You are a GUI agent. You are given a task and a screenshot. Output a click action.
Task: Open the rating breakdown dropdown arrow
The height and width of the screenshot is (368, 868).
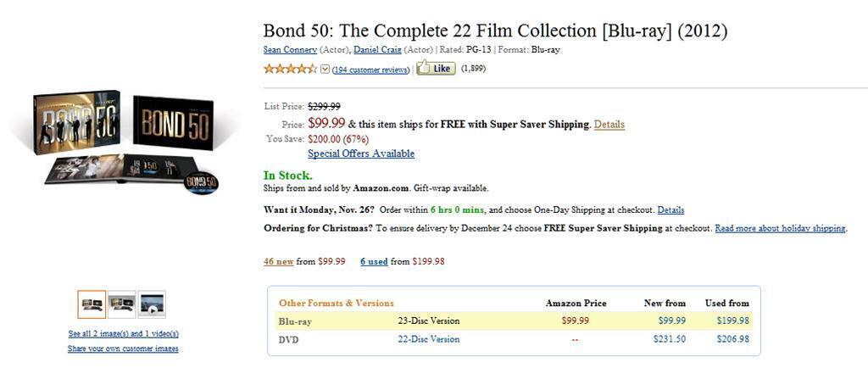click(x=325, y=70)
